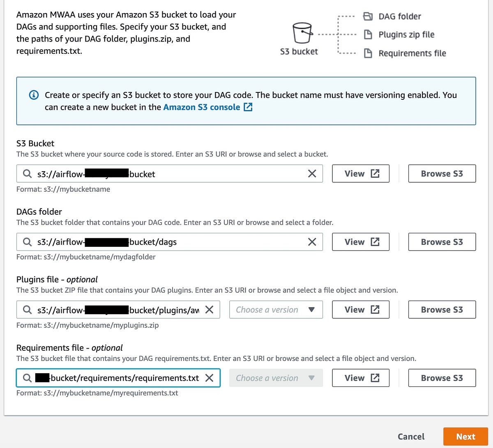Click the orange Next button

point(465,437)
